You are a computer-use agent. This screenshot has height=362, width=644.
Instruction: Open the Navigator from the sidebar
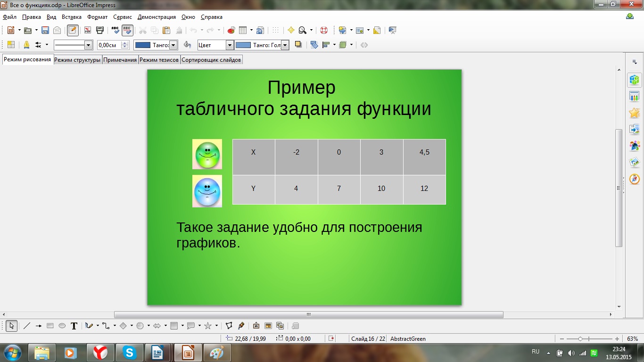coord(635,179)
